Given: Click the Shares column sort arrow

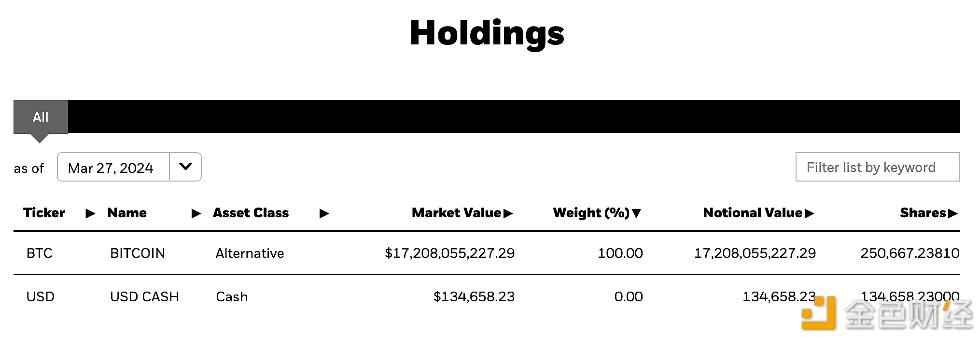Looking at the screenshot, I should tap(953, 213).
